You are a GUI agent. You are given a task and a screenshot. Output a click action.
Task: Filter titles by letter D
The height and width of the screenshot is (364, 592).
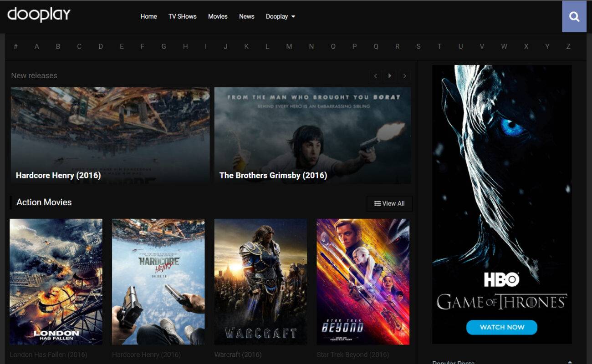point(101,46)
